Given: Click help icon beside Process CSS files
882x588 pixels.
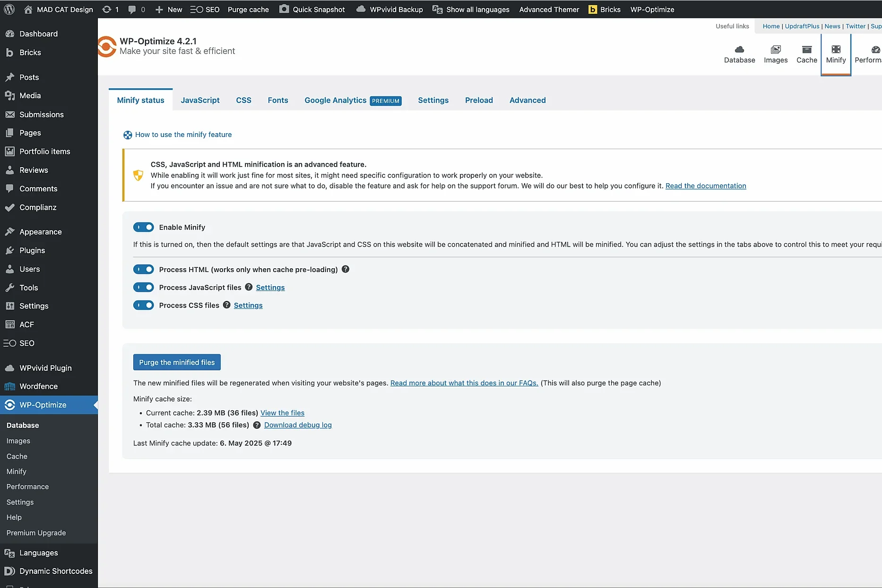Looking at the screenshot, I should [227, 305].
